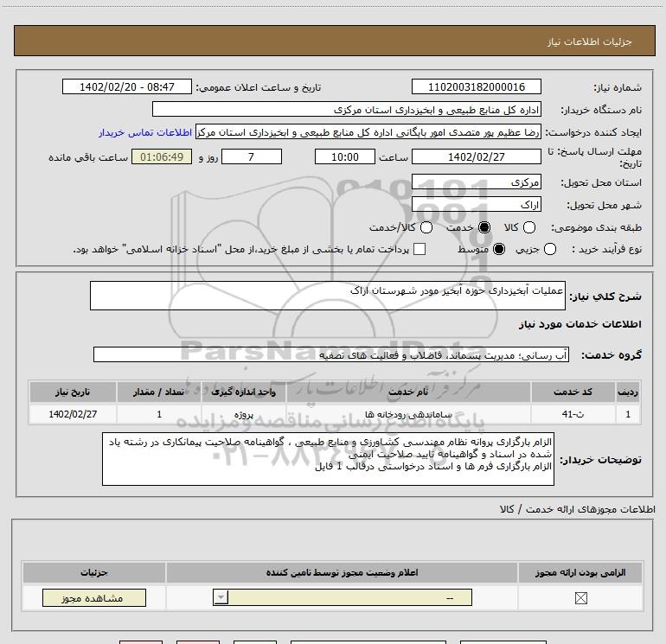Viewport: 666px width, 644px height.
Task: Click the service group field
Action: pyautogui.click(x=331, y=355)
